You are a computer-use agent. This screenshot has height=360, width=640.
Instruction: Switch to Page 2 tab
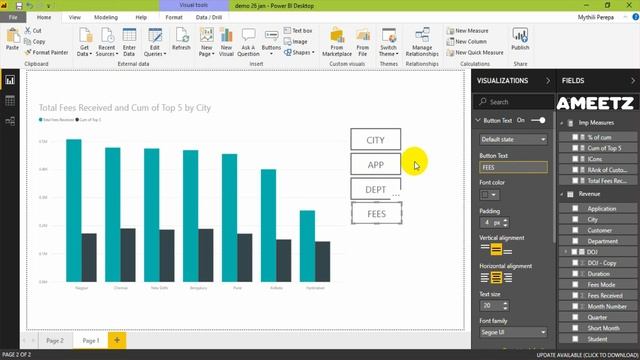coord(55,340)
